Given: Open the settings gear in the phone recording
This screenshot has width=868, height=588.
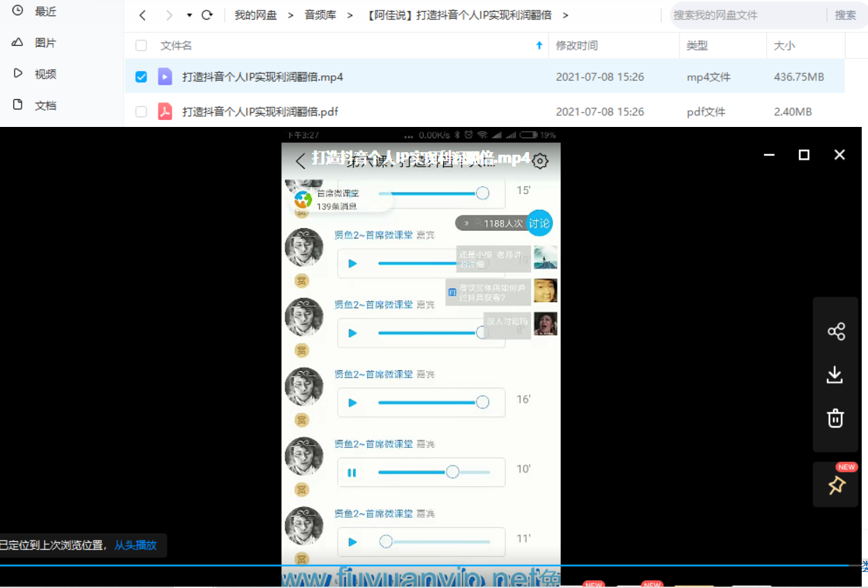Looking at the screenshot, I should [540, 161].
